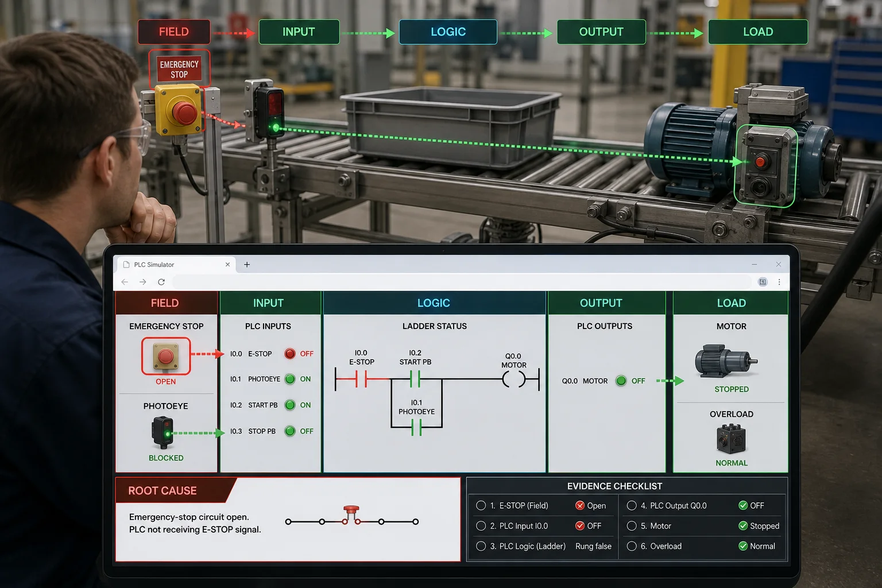Viewport: 882px width, 588px height.
Task: Reload the PLC Simulator page
Action: click(x=161, y=282)
